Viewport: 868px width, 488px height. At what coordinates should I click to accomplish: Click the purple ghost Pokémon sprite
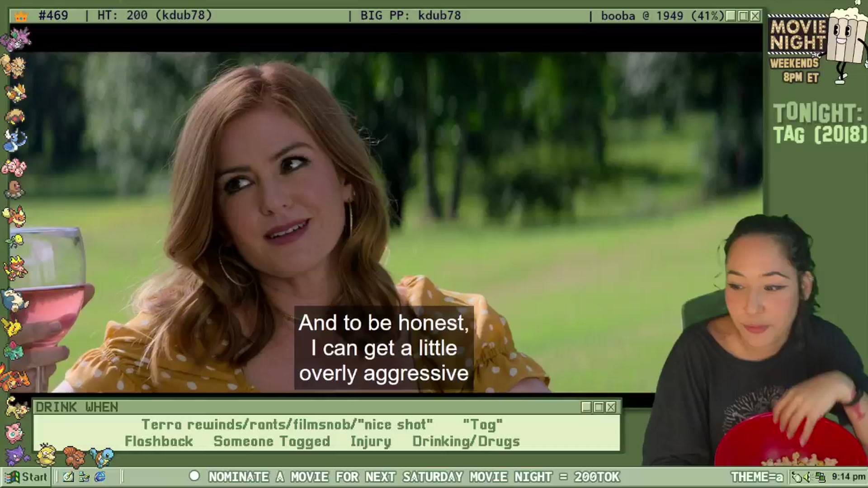(x=17, y=455)
